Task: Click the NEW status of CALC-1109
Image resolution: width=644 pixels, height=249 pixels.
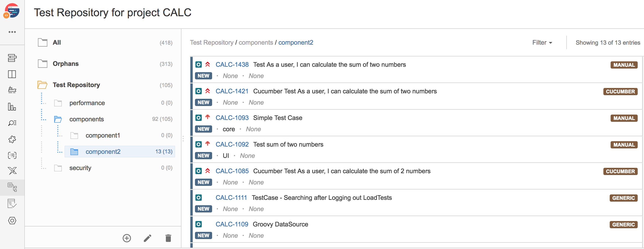Action: [x=204, y=235]
